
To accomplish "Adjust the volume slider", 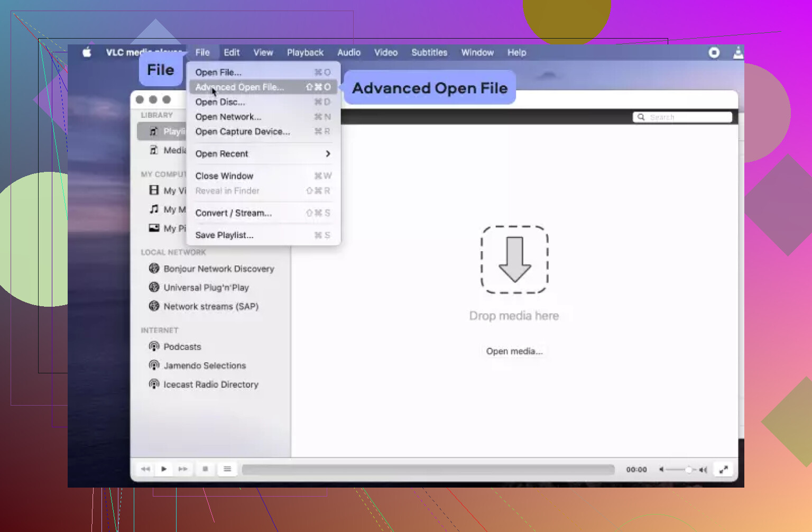I will coord(682,470).
